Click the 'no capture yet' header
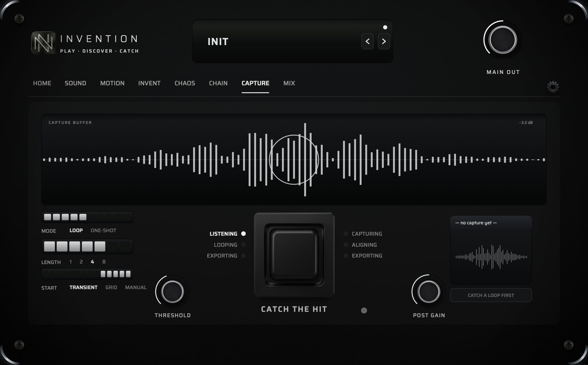 491,223
